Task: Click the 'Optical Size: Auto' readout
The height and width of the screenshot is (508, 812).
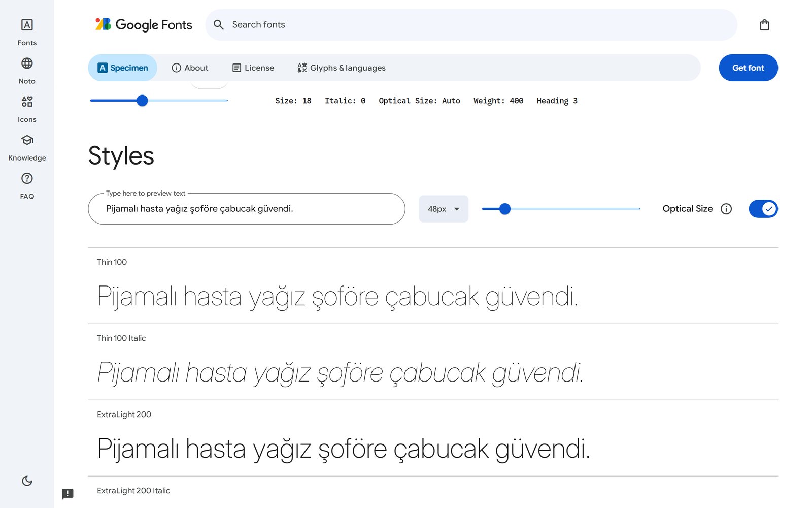Action: 419,101
